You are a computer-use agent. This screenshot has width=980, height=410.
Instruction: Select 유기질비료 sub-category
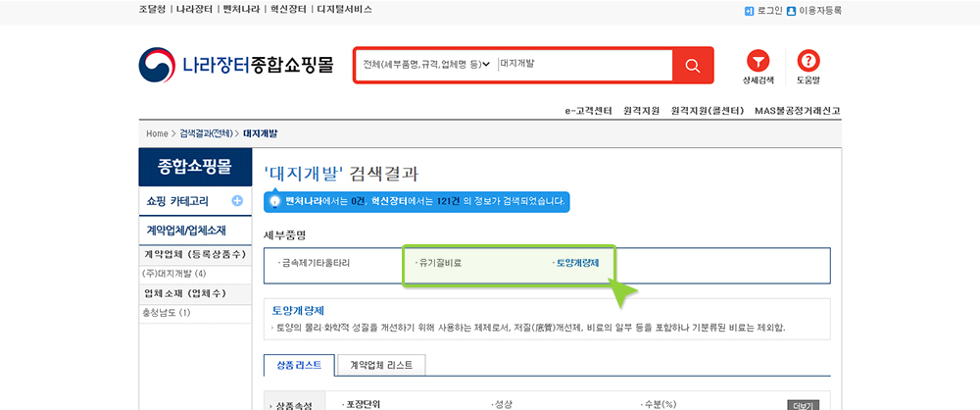tap(438, 263)
